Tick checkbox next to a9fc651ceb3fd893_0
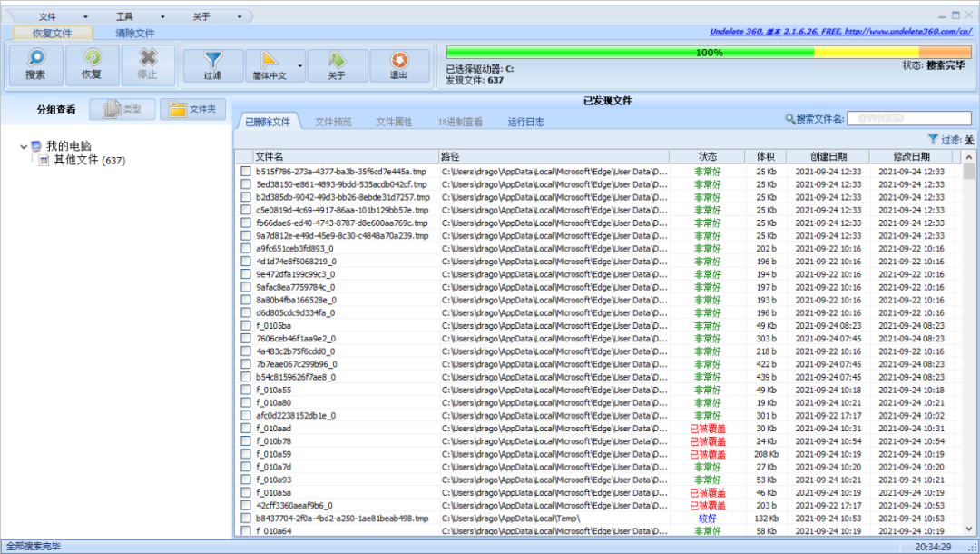The height and width of the screenshot is (554, 980). click(x=246, y=249)
